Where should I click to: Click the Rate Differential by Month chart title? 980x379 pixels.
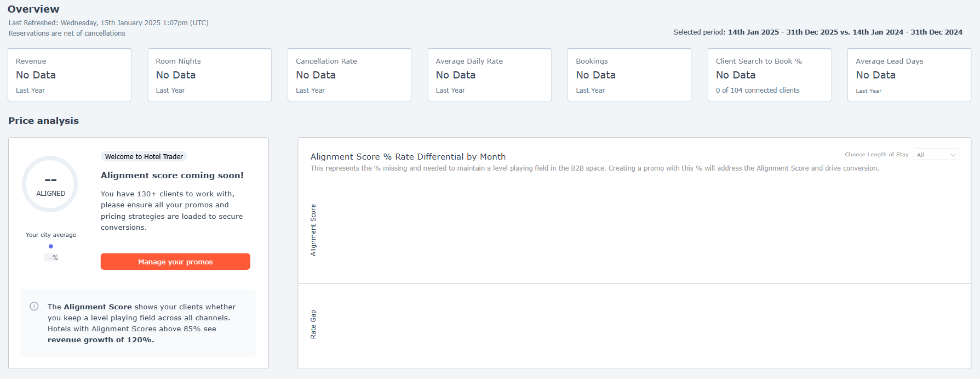408,157
